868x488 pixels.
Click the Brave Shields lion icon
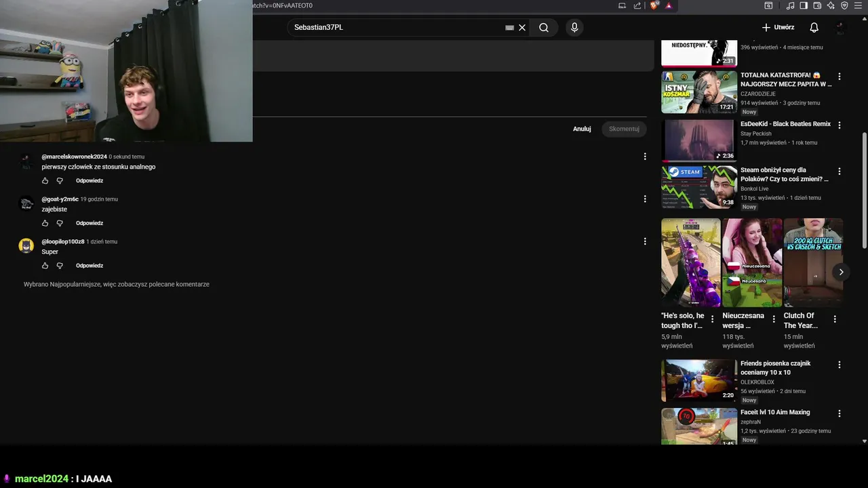654,5
